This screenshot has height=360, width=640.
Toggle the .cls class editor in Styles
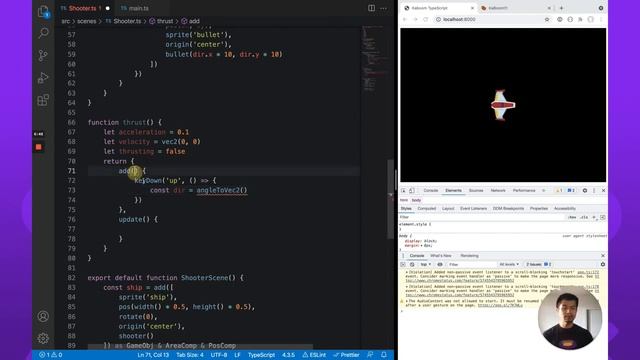[584, 218]
